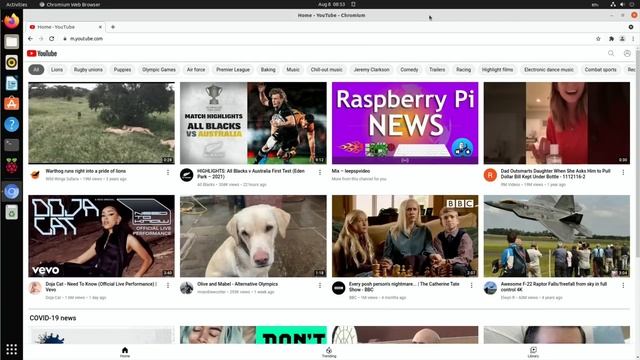Open YouTube search icon
640x360 pixels.
click(x=611, y=53)
